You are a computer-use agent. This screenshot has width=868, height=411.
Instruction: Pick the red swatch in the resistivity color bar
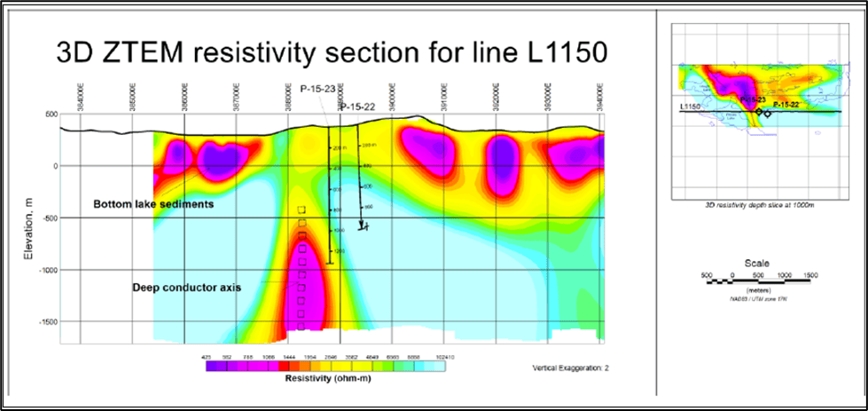282,366
